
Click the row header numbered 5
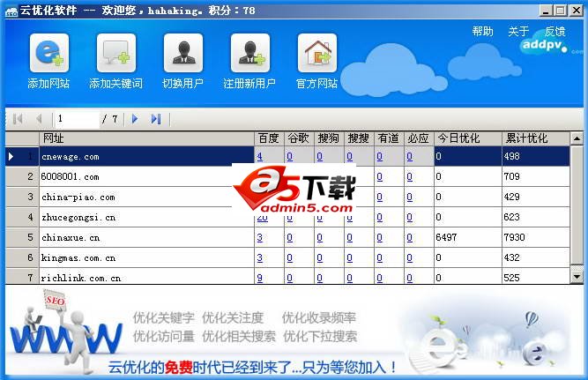point(22,237)
